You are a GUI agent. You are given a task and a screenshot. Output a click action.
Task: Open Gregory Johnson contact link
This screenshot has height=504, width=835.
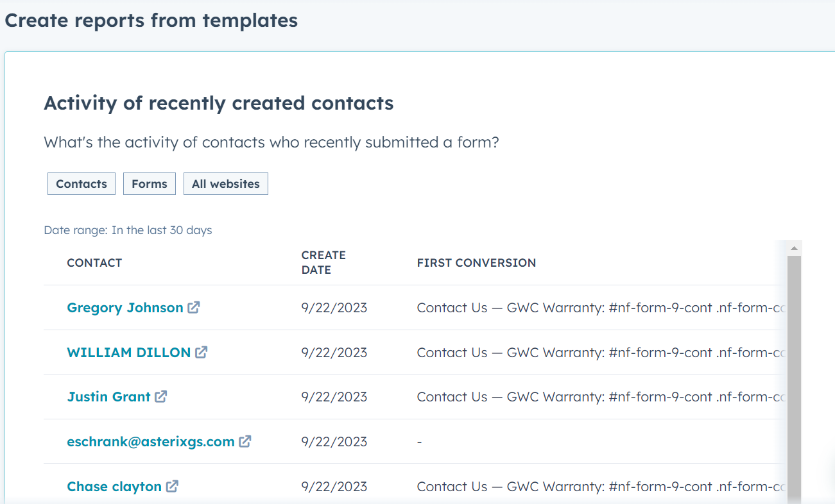[125, 308]
